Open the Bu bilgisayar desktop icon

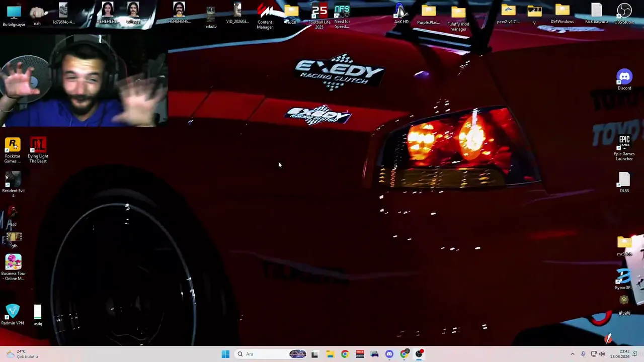coord(14,16)
